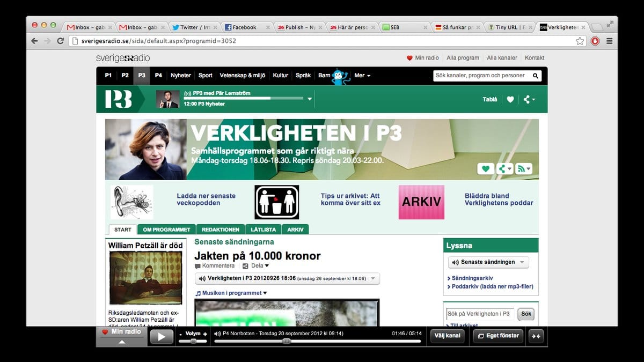644x362 pixels.
Task: Open the Alla kanaler link
Action: coord(502,58)
